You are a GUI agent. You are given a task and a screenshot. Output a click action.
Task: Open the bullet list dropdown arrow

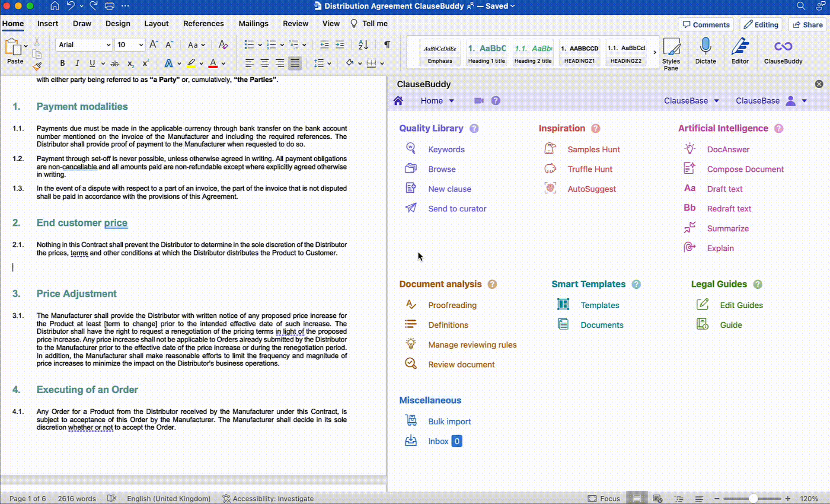tap(260, 45)
